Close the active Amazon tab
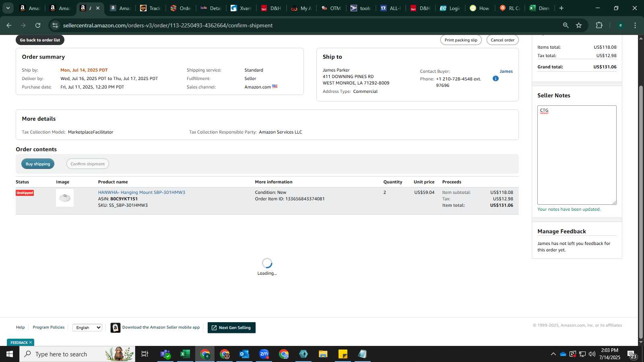The width and height of the screenshot is (644, 362). click(x=98, y=8)
